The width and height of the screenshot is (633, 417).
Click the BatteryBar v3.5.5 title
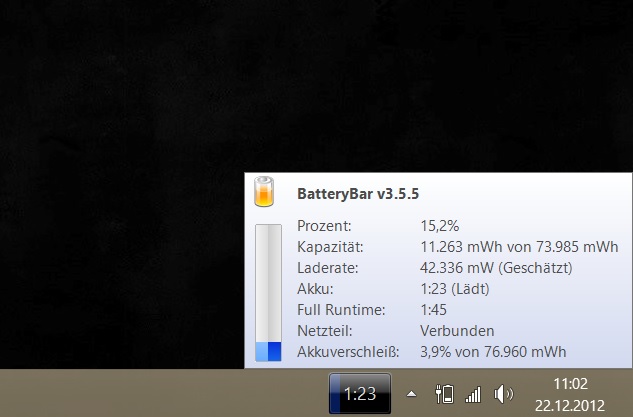[358, 194]
